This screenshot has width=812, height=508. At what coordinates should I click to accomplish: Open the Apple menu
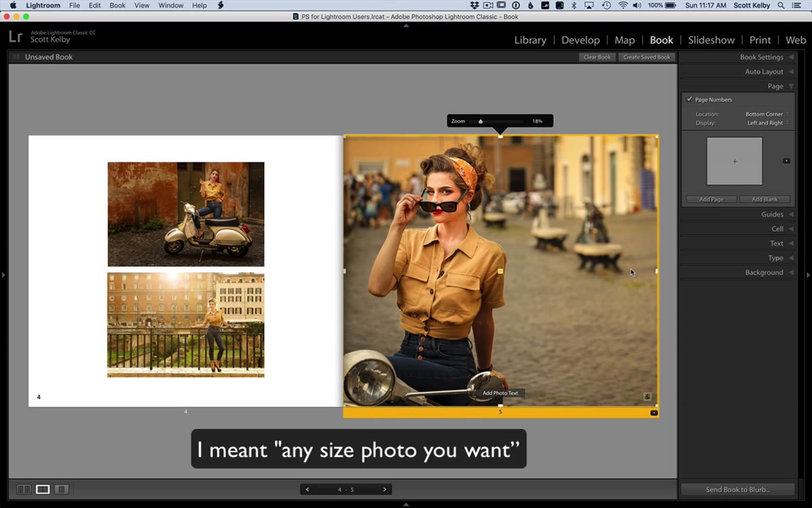pos(13,5)
